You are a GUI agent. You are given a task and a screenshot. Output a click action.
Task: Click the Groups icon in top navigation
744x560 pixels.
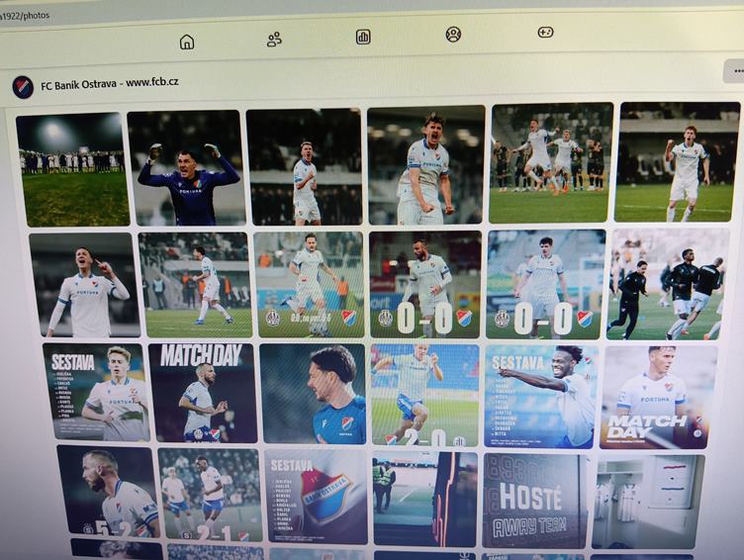[453, 35]
